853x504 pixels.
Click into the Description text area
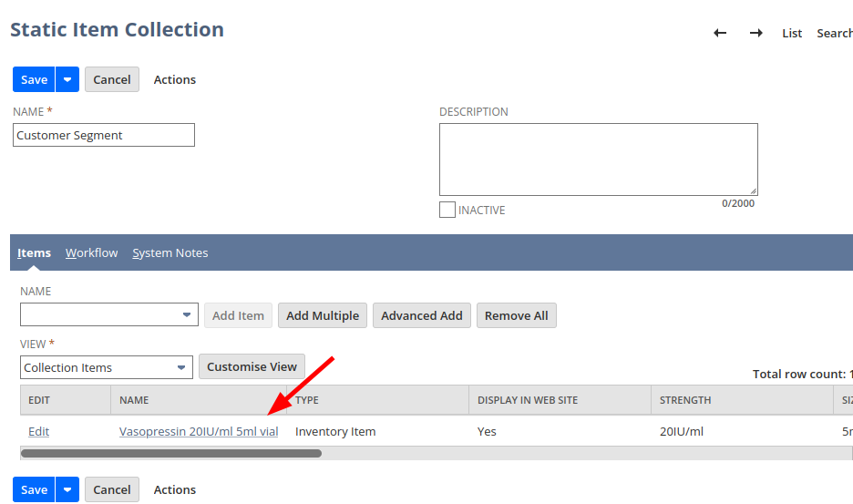click(x=598, y=159)
